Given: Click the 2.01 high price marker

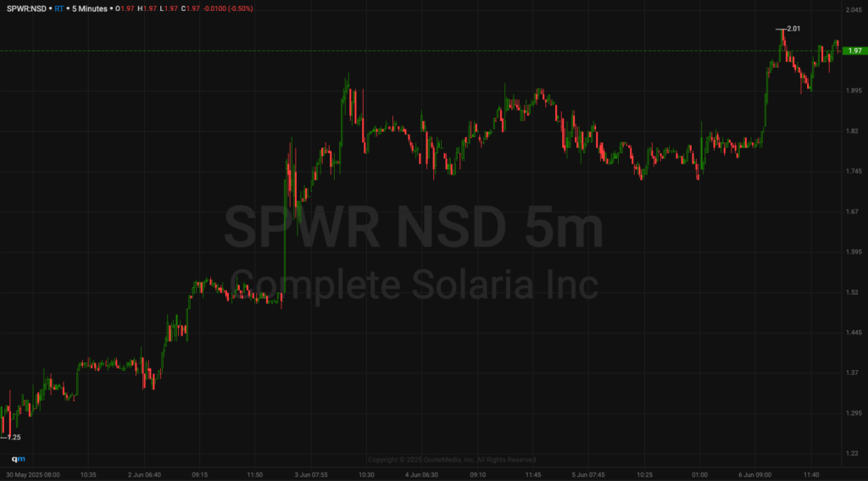Looking at the screenshot, I should pos(793,29).
